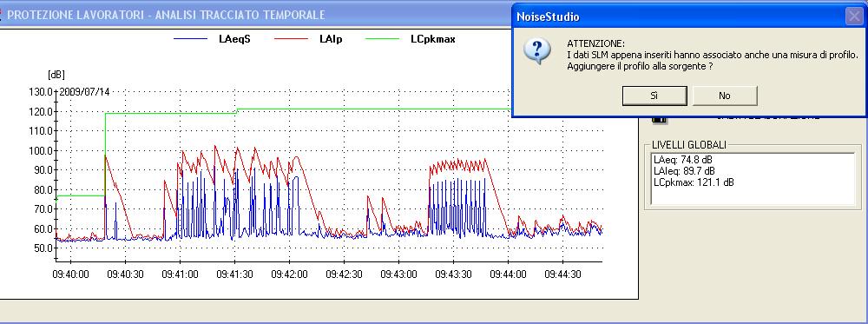The height and width of the screenshot is (324, 868).
Task: Click the green LCpkmax legend line
Action: [x=381, y=39]
